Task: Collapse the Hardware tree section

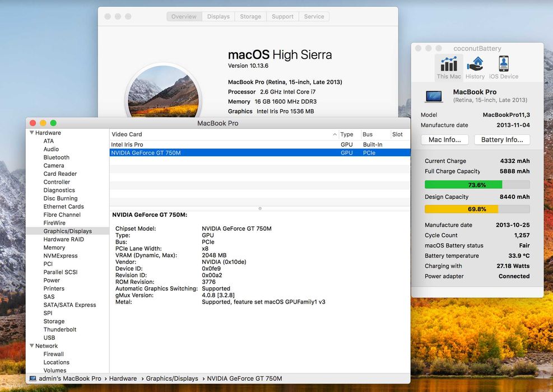Action: 32,133
